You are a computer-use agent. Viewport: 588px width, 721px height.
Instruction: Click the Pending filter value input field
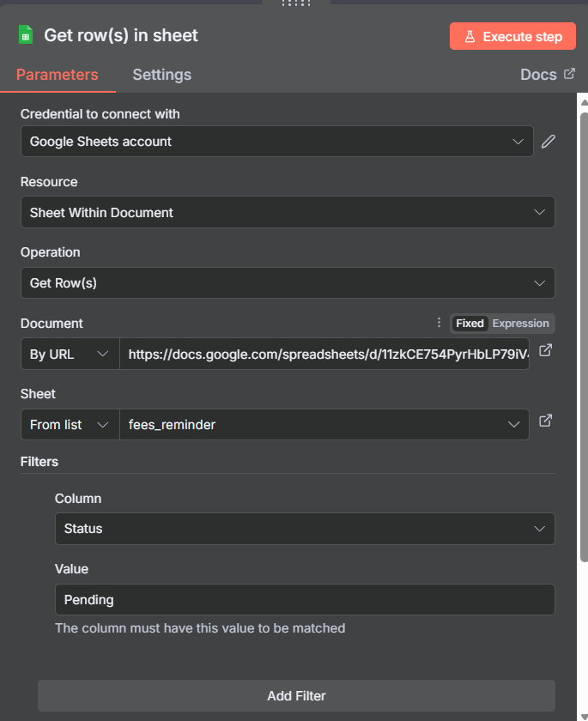point(304,599)
